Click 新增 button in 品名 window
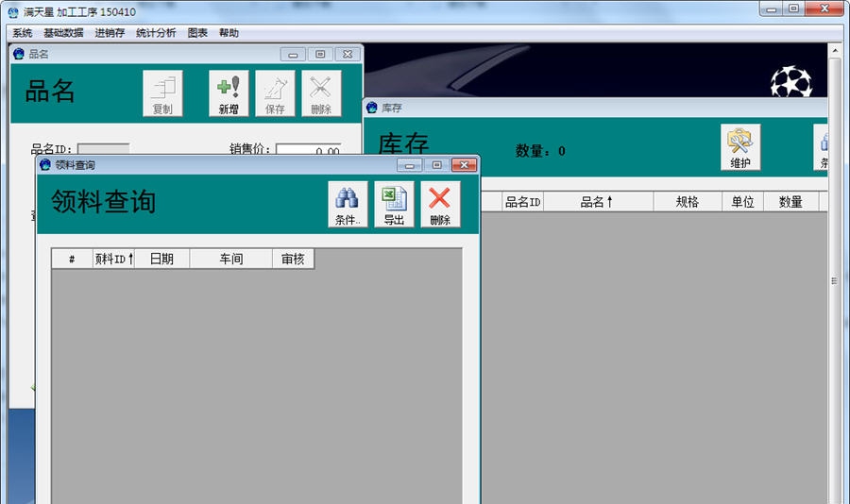This screenshot has width=850, height=504. (229, 93)
